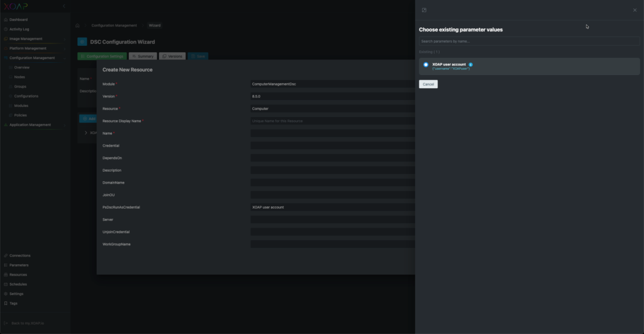Open the Module dropdown showing ComputerManagementDsc

pyautogui.click(x=333, y=84)
